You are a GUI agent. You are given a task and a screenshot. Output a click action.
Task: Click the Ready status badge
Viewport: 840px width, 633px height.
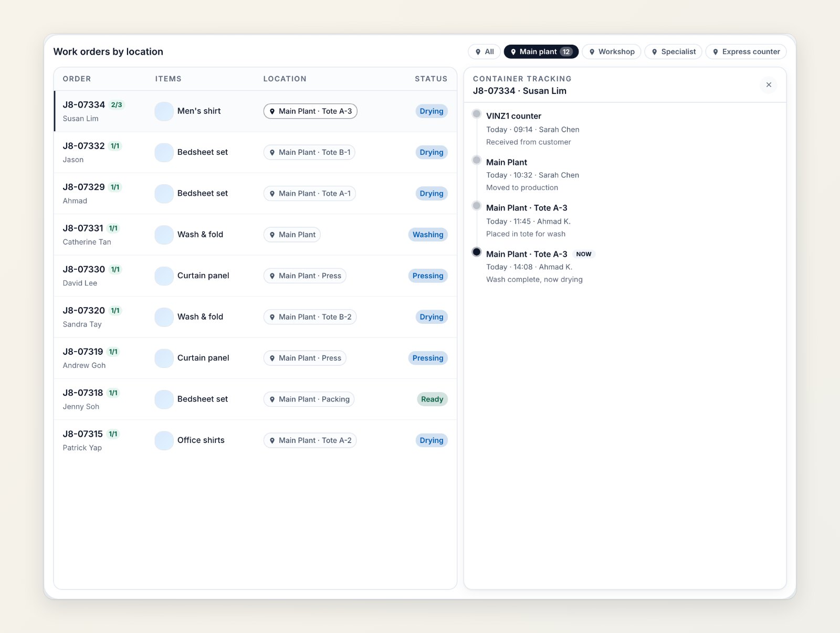[432, 399]
